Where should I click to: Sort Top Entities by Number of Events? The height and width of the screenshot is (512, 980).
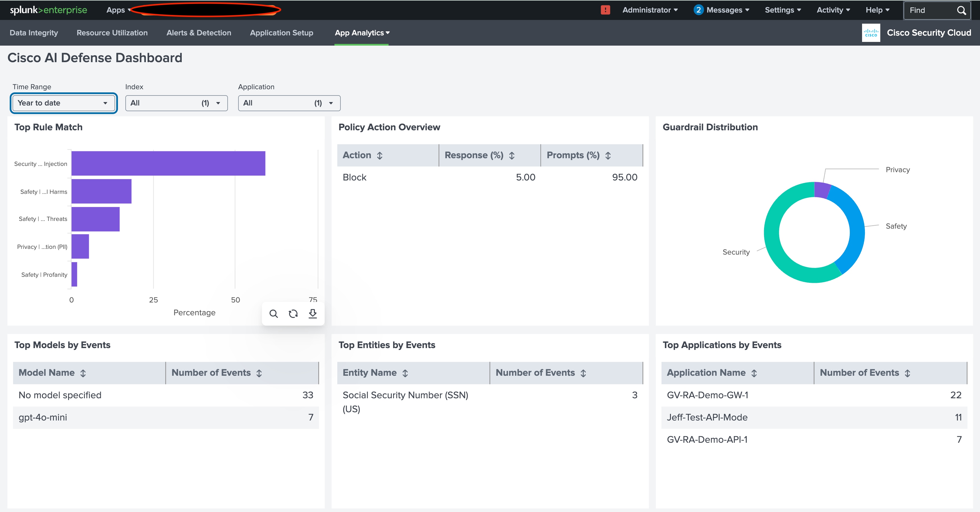coord(583,373)
